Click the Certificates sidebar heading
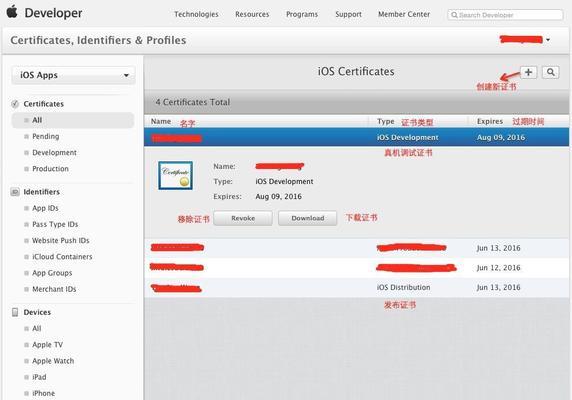The height and width of the screenshot is (400, 572). [43, 104]
